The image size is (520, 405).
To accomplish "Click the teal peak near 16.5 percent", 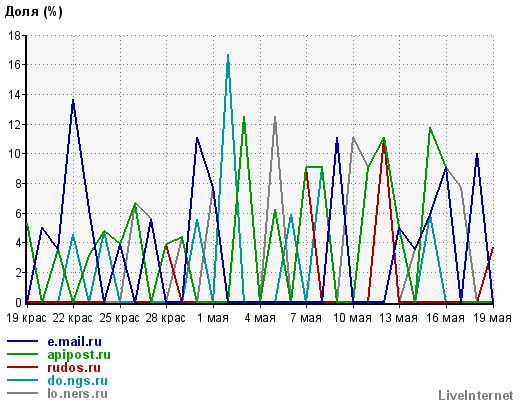I will coord(228,56).
